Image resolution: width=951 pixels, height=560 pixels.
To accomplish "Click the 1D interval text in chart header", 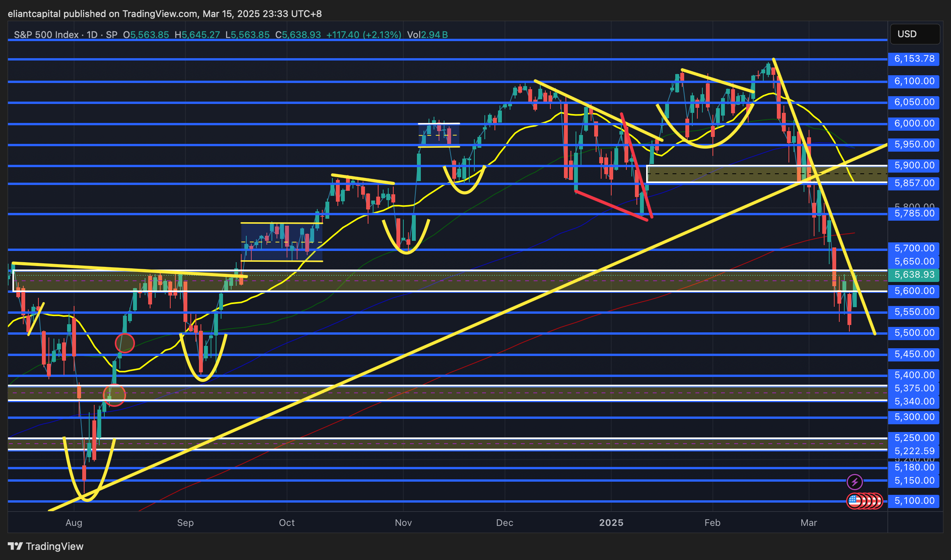I will [92, 35].
